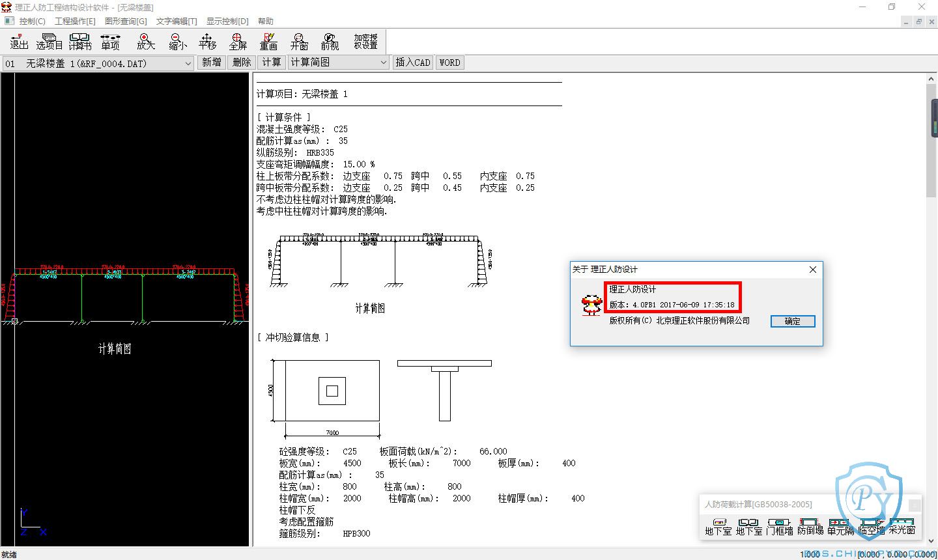Image resolution: width=938 pixels, height=560 pixels.
Task: Activate the 放大 zoom in tool
Action: (146, 42)
